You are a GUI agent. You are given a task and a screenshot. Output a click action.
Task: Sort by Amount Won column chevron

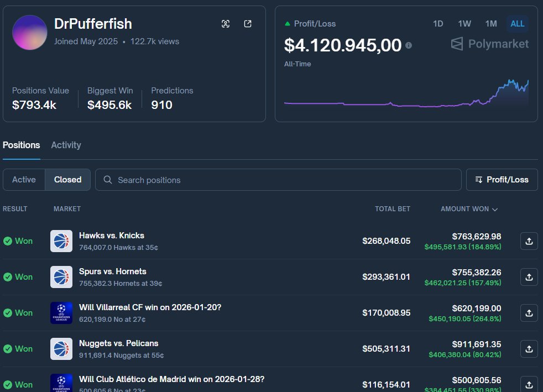point(495,210)
